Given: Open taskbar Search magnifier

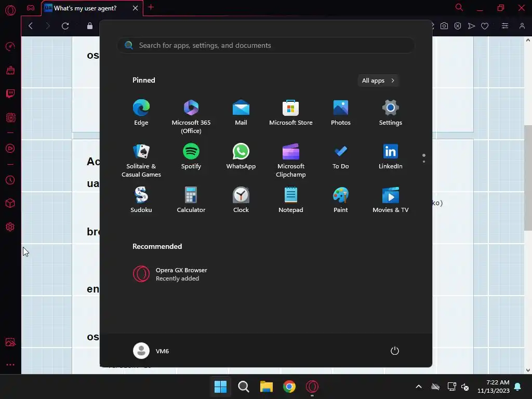Looking at the screenshot, I should (x=243, y=387).
